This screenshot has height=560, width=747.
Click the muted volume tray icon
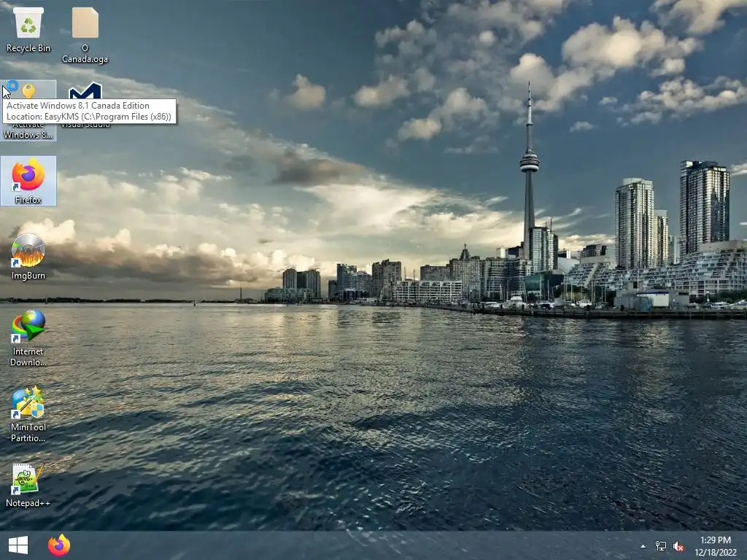click(678, 546)
